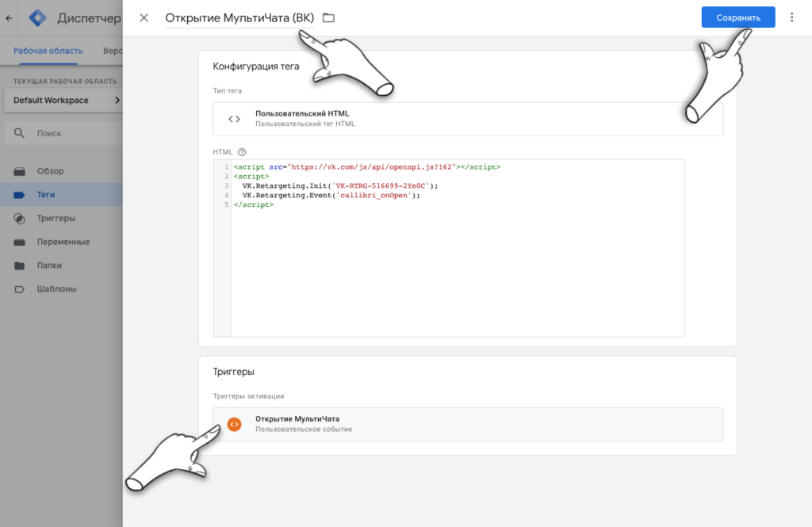The image size is (812, 527).
Task: Close the tag editor with X icon
Action: coord(144,17)
